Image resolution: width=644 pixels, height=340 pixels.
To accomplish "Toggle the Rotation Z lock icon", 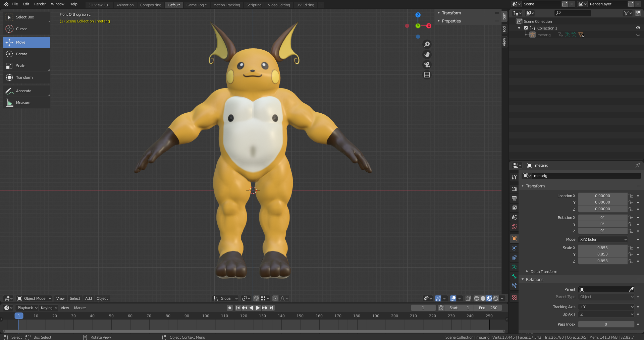I will (631, 231).
